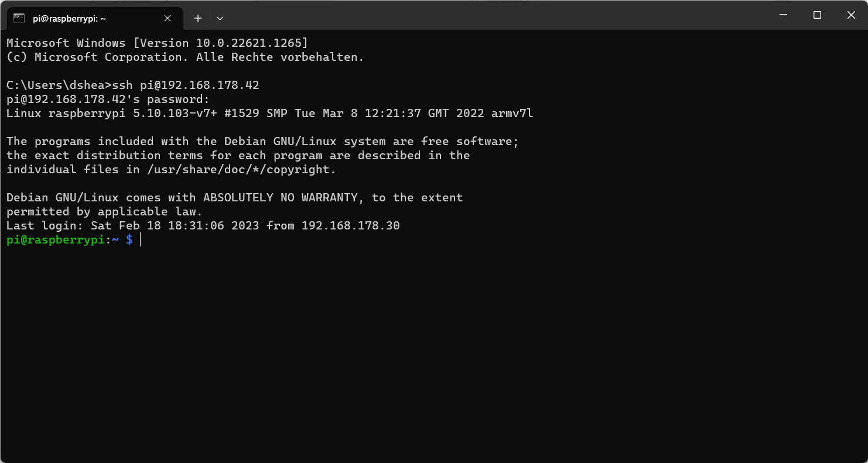Click the armv7l kernel architecture text

point(512,114)
